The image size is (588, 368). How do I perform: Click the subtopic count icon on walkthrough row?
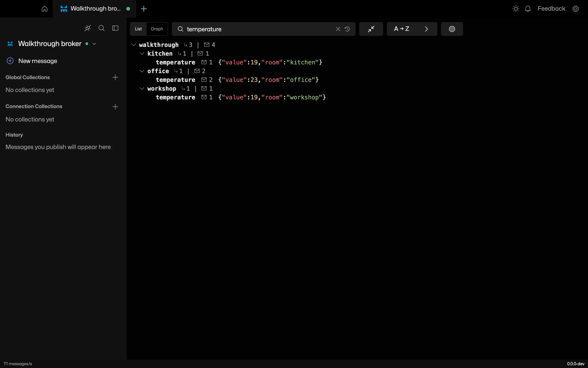[x=186, y=45]
